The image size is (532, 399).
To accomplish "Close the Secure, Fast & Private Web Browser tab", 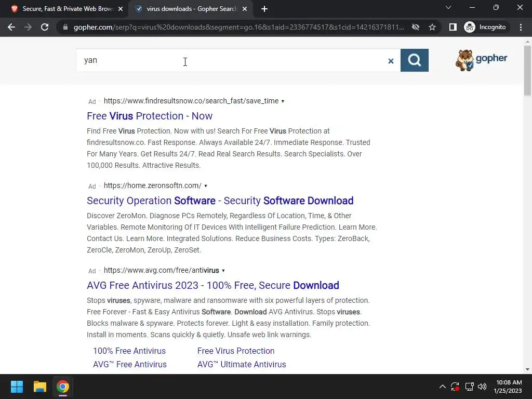I will [121, 9].
